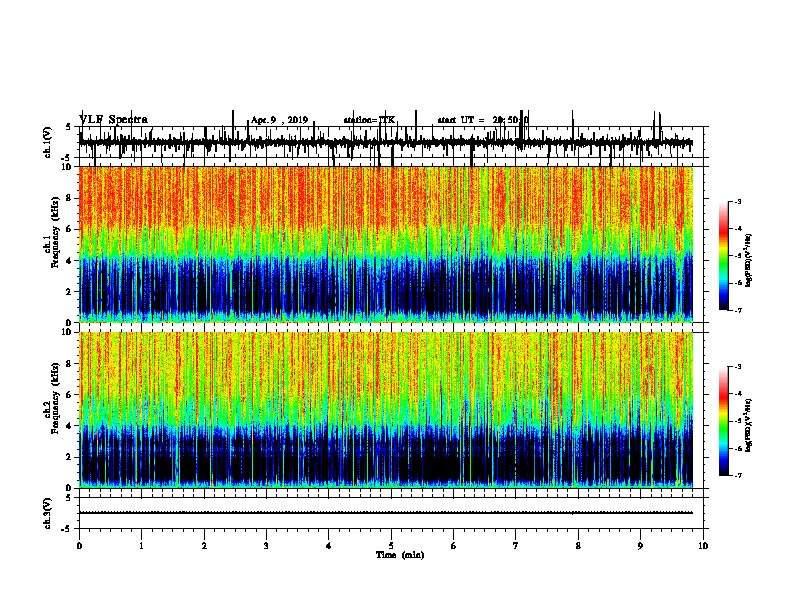Click the "4" kHz tick of the ch.1 spectrogram
This screenshot has height=612, width=792.
pyautogui.click(x=70, y=261)
